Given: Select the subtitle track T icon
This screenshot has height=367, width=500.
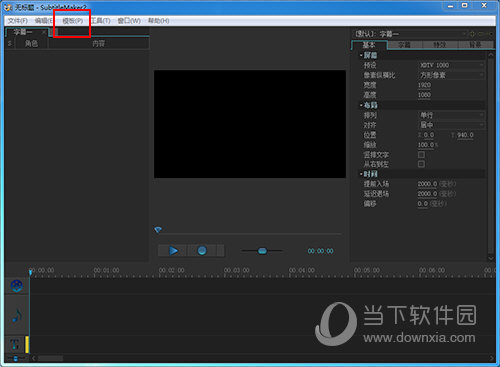Looking at the screenshot, I should coord(15,344).
